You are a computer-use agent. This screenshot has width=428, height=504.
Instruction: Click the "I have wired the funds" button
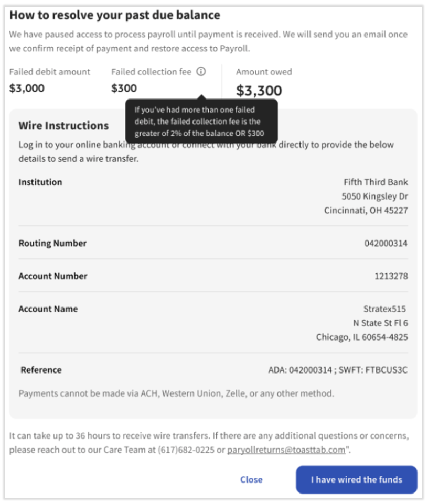coord(357,479)
